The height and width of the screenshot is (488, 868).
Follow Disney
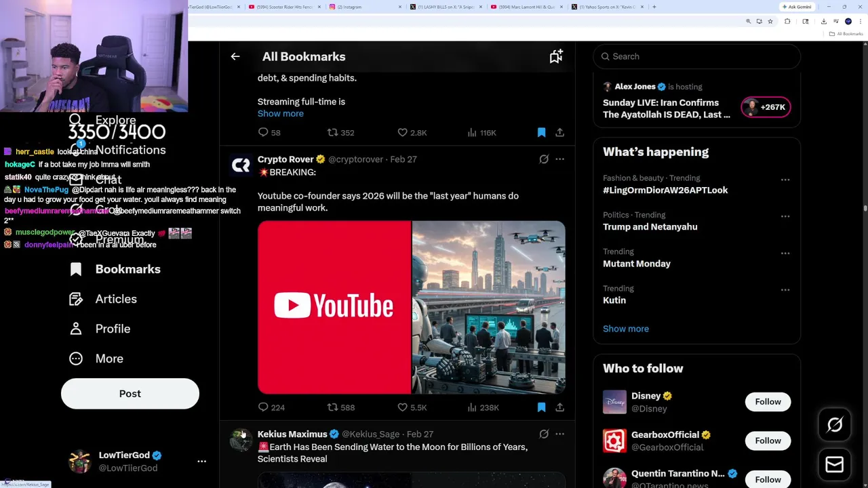(x=768, y=402)
